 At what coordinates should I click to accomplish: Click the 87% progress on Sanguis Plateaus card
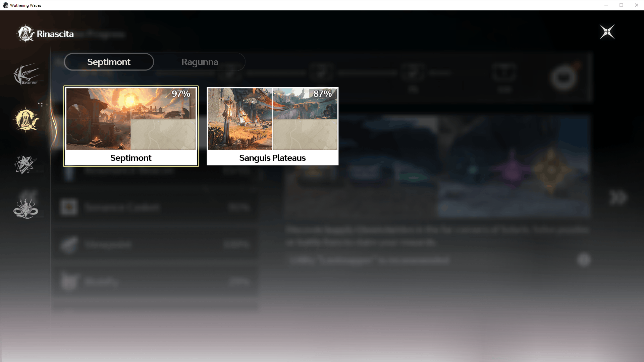coord(323,94)
